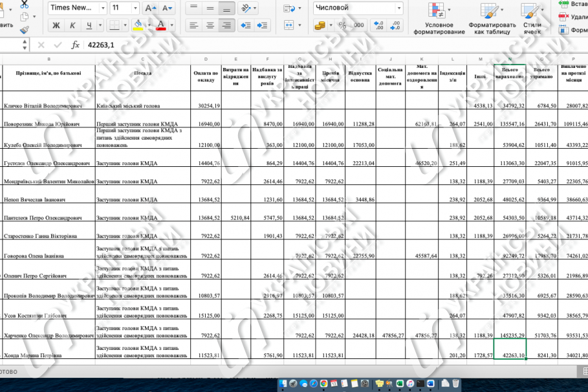This screenshot has width=588, height=392.
Task: Click the scissors cut icon
Action: click(25, 4)
